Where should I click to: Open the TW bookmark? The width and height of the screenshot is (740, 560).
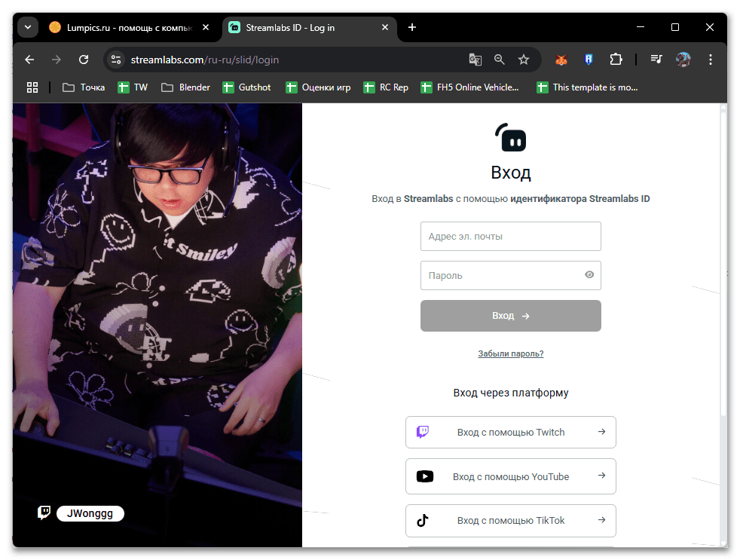click(x=133, y=87)
